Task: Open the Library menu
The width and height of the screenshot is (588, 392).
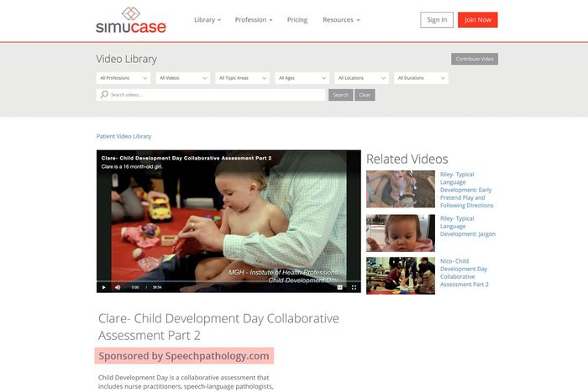Action: 207,19
